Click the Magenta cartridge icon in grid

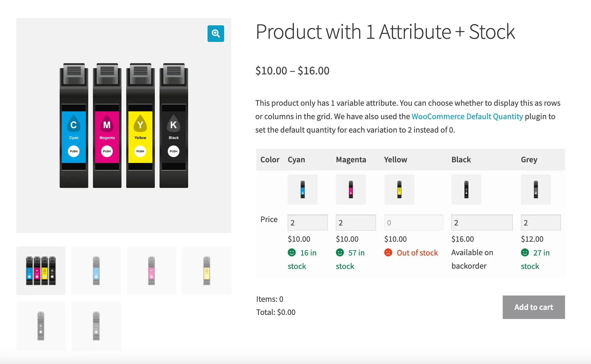coord(351,190)
